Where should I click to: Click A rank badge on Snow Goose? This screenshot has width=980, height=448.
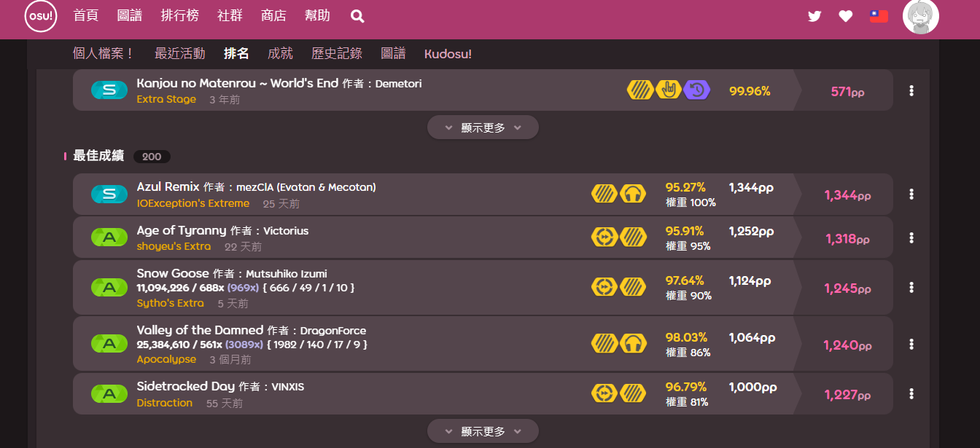coord(109,287)
